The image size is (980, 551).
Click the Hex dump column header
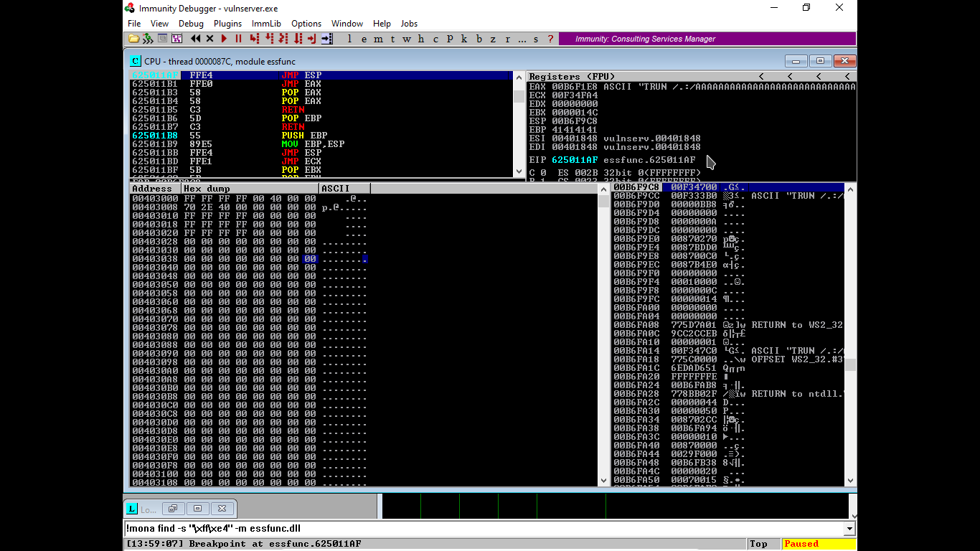[250, 189]
